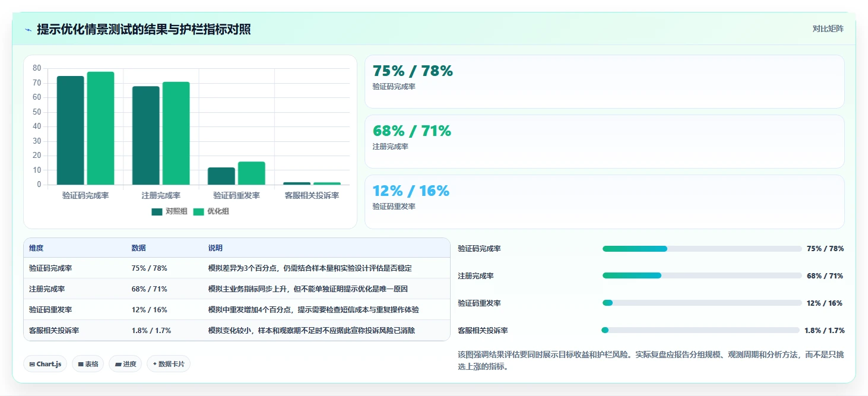Screen dimensions: 868x396
Task: Click the Chart.js tag chip
Action: [x=45, y=364]
